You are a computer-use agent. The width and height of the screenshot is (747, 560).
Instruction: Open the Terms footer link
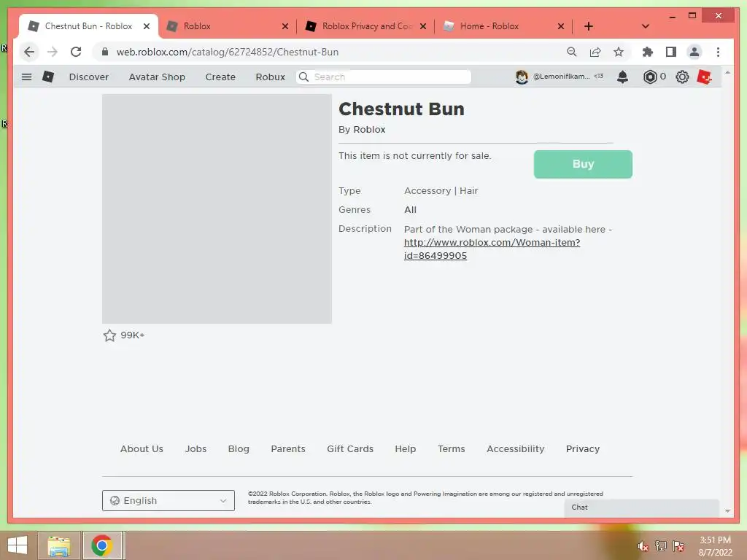(x=451, y=448)
